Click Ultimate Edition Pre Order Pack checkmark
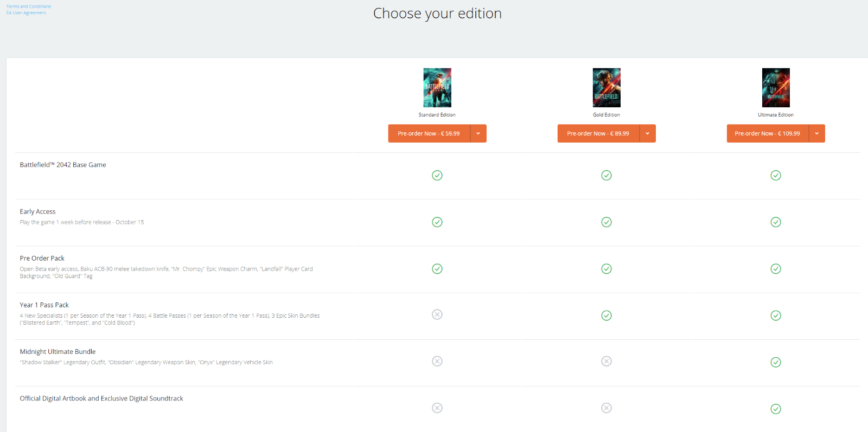 pyautogui.click(x=776, y=269)
